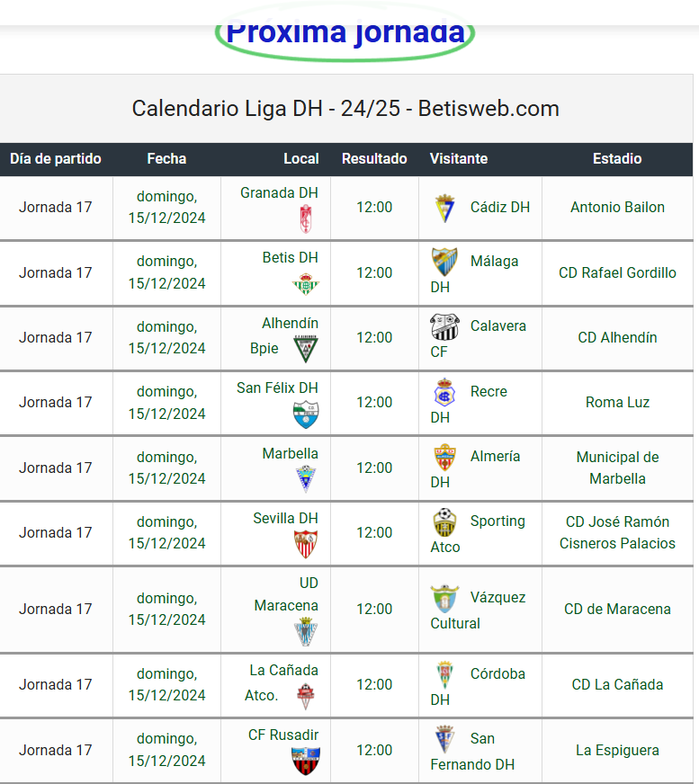The width and height of the screenshot is (699, 784).
Task: Click the Calavera CF skull badge
Action: click(444, 326)
